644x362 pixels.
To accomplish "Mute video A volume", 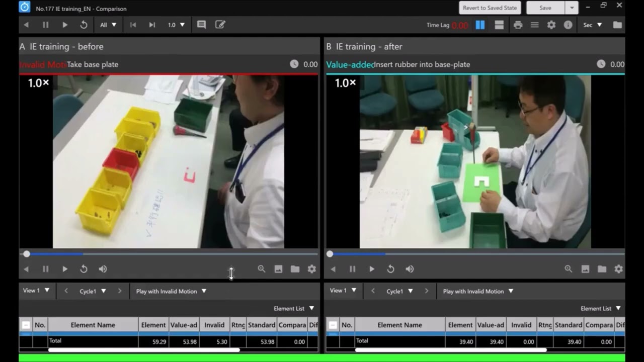I will (x=103, y=269).
